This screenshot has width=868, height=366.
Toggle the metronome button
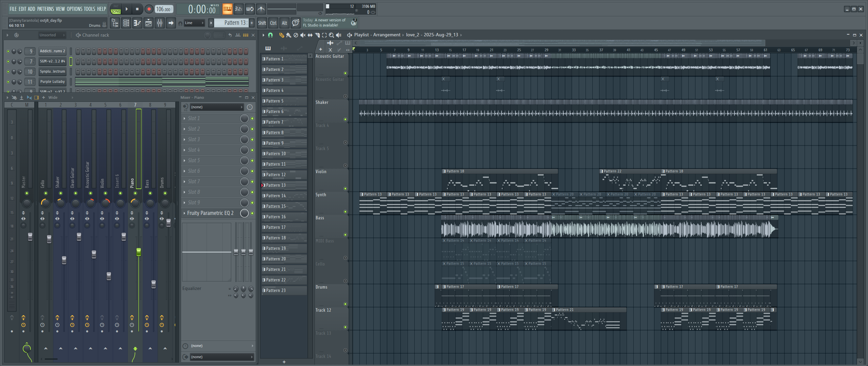click(261, 9)
